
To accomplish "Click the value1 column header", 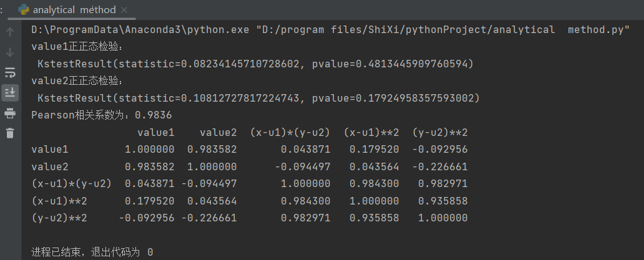I will [x=155, y=132].
